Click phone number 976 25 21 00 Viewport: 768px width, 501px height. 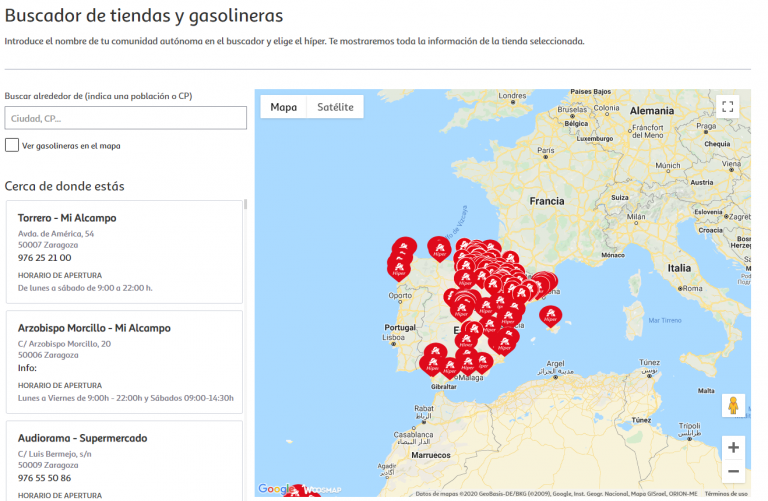point(45,258)
